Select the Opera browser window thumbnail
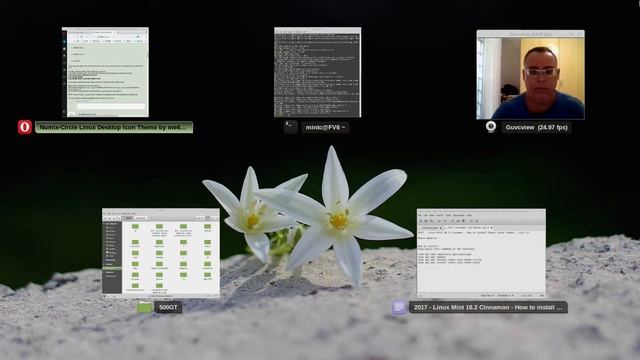The image size is (640, 360). click(x=105, y=72)
